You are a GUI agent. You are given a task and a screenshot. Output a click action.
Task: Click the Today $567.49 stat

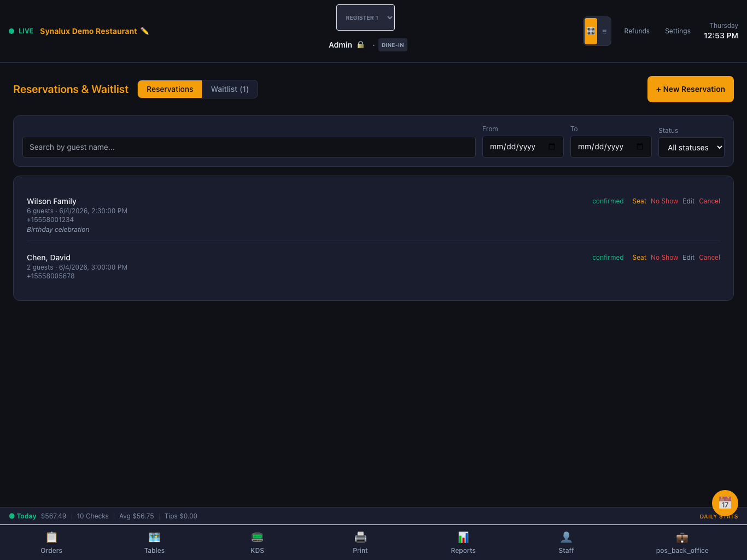(x=38, y=516)
